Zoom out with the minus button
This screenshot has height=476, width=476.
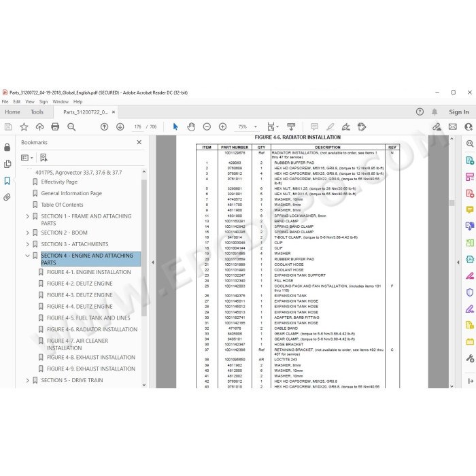[207, 127]
